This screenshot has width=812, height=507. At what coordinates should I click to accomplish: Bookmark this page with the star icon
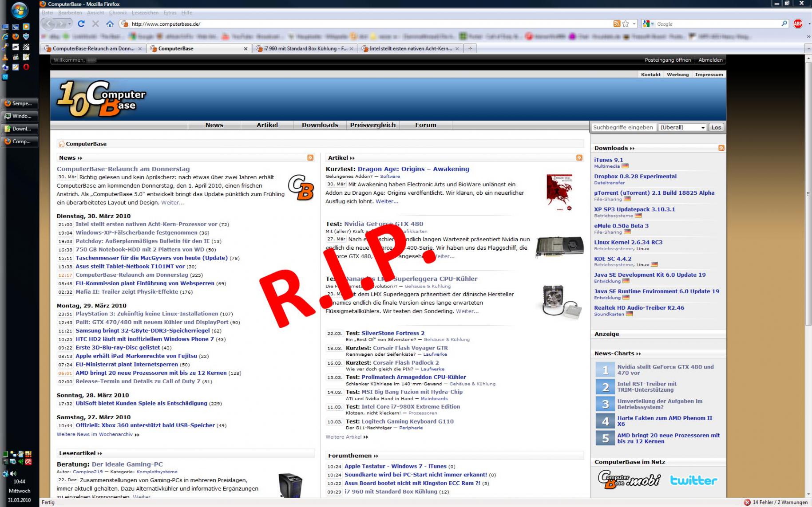tap(626, 24)
